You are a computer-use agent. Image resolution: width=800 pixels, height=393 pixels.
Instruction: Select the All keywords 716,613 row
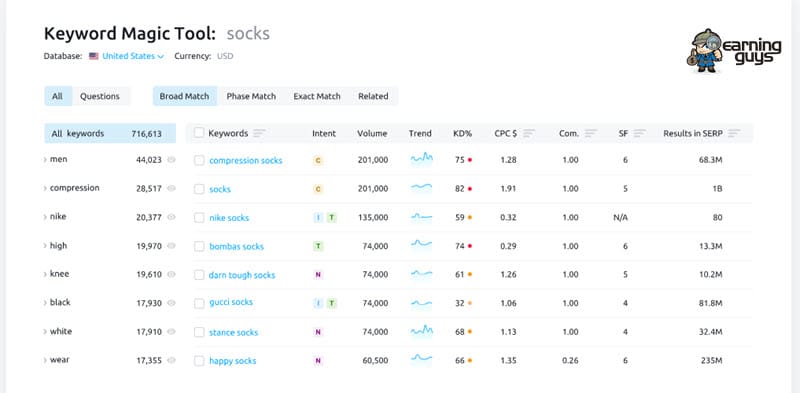tap(110, 134)
